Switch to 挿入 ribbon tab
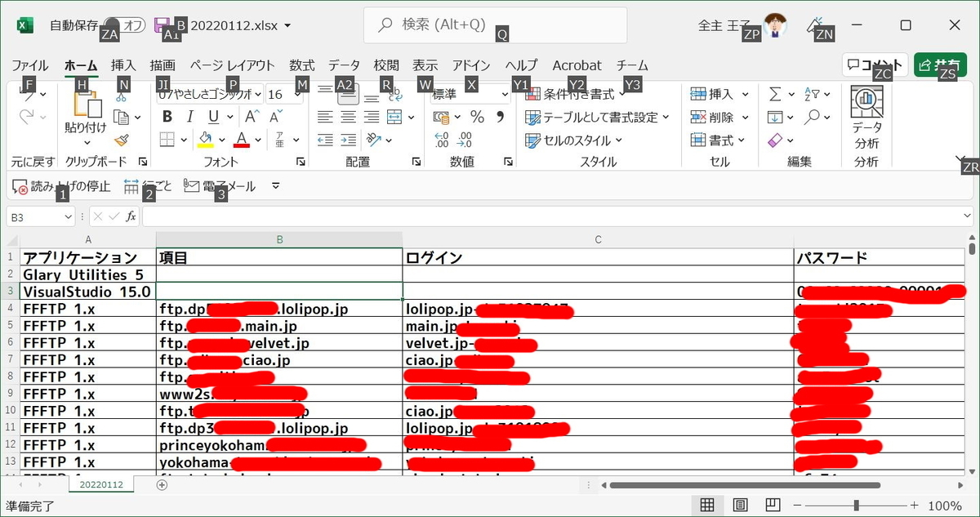 pyautogui.click(x=123, y=65)
